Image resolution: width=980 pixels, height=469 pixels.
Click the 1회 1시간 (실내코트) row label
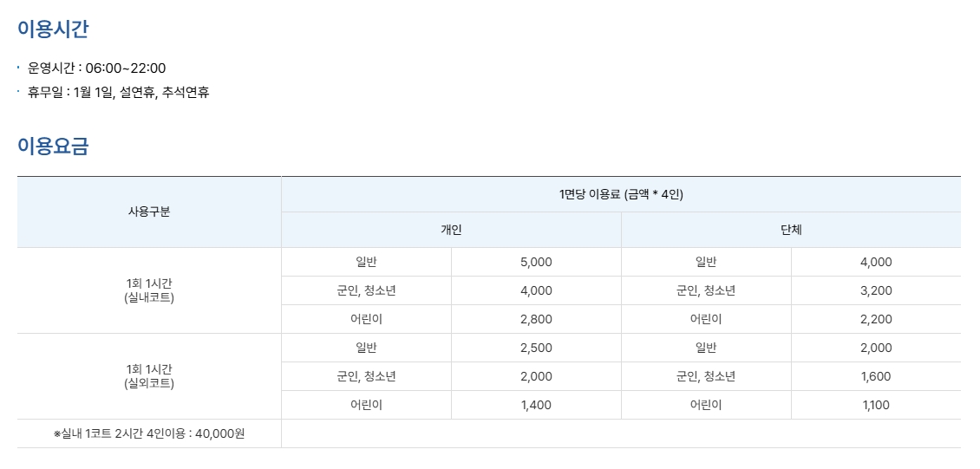click(x=149, y=290)
